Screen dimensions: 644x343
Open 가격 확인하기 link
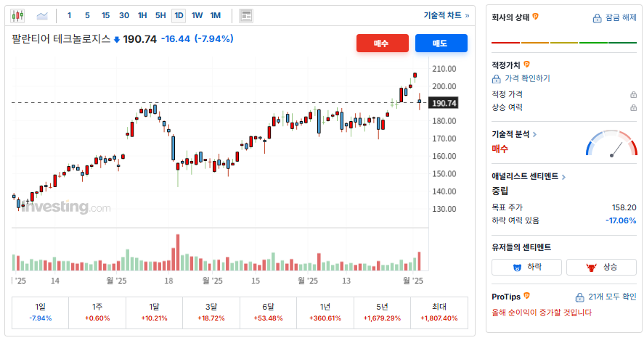527,78
